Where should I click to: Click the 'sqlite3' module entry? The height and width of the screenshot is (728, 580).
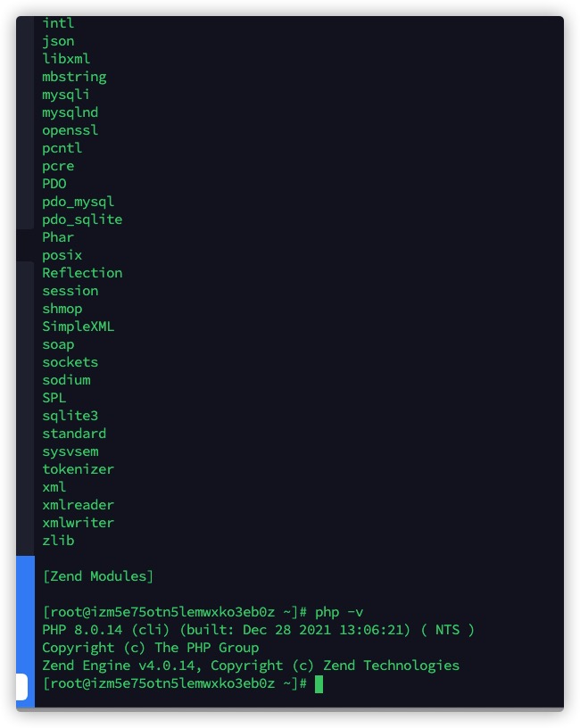tap(70, 416)
